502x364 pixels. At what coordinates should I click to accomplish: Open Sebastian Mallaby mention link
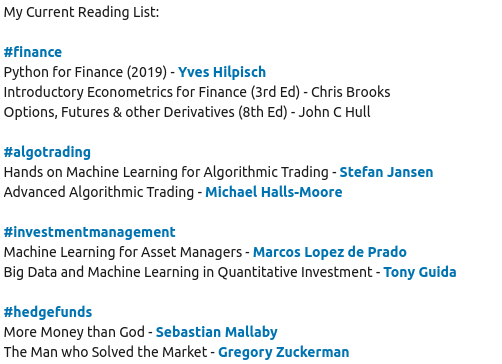click(217, 332)
